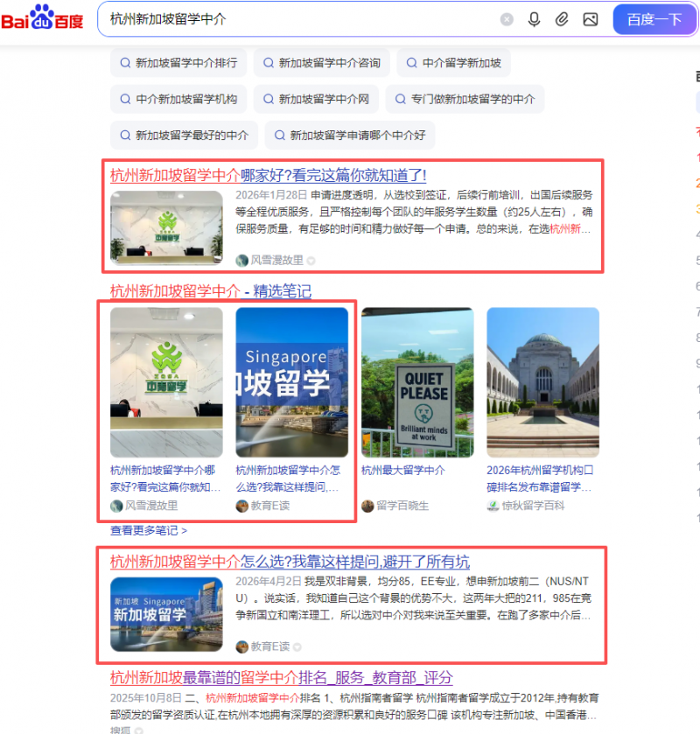Open note card Singapore 坡留学 image
The width and height of the screenshot is (700, 734).
pos(292,382)
